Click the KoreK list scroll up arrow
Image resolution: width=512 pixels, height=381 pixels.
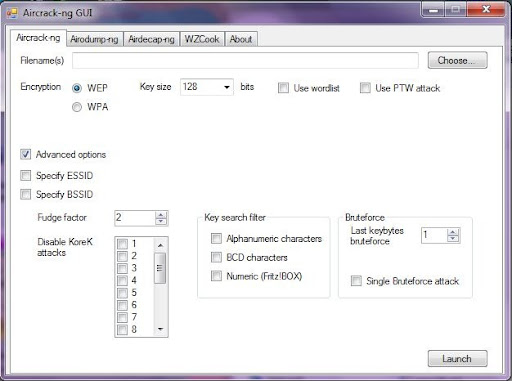coord(160,245)
